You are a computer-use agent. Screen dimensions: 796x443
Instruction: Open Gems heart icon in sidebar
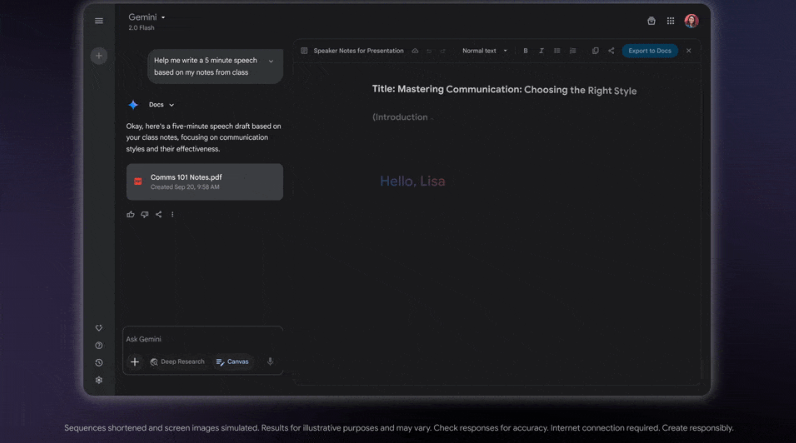pyautogui.click(x=99, y=328)
